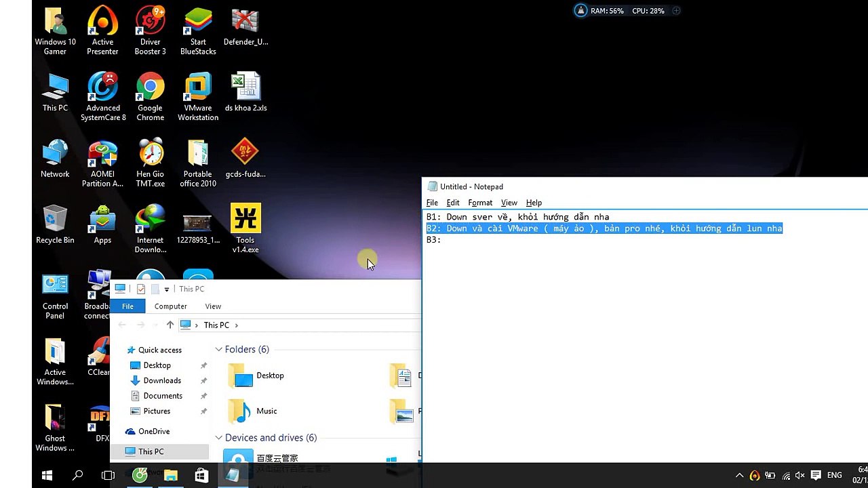This screenshot has width=868, height=488.
Task: Open Advanced SystemCare 8 shortcut
Action: (103, 97)
